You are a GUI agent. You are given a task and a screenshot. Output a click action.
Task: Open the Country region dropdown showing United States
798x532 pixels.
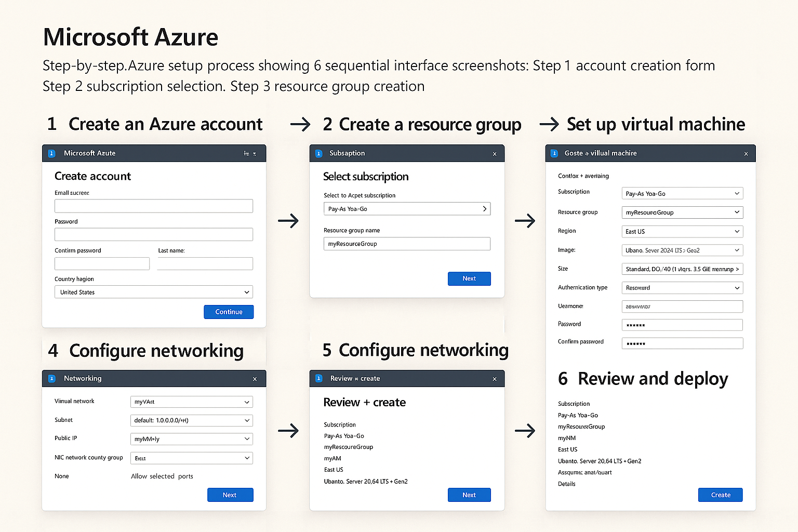pyautogui.click(x=154, y=292)
